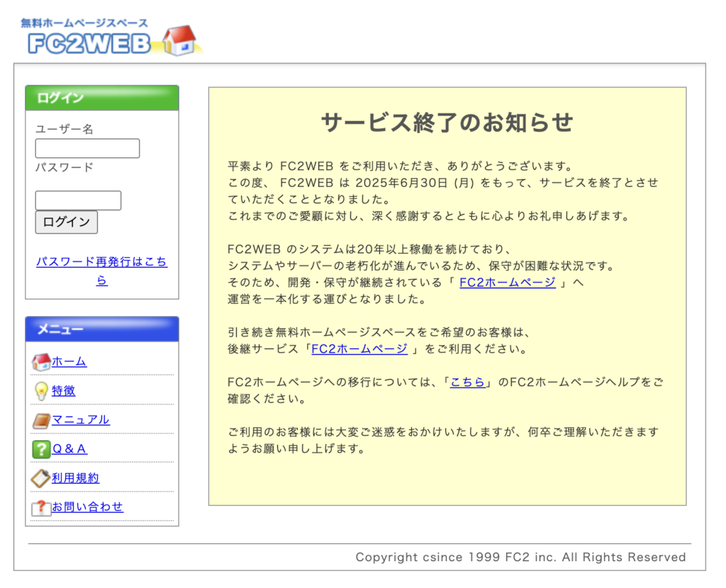The height and width of the screenshot is (588, 726).
Task: Click the Copyright csince 1999 FC2 footer text
Action: click(x=520, y=557)
